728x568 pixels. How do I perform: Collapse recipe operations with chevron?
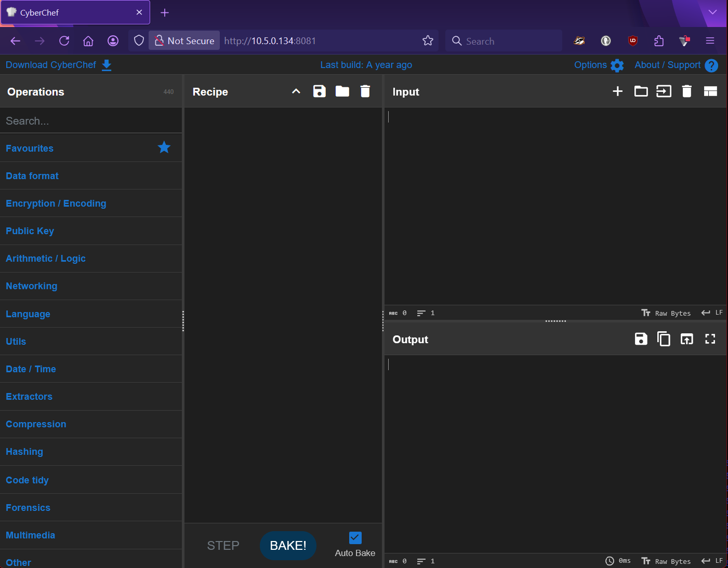[296, 91]
